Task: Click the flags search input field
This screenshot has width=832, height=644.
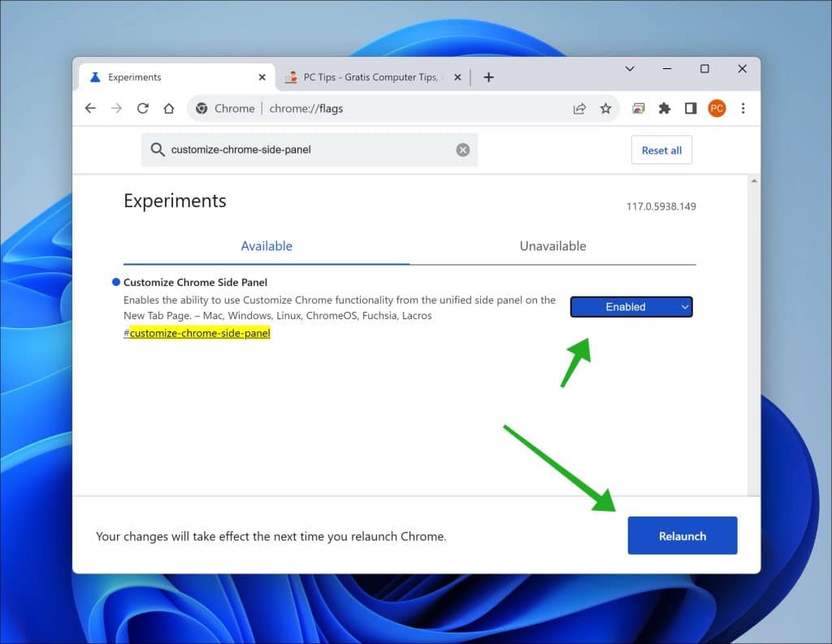Action: point(310,150)
